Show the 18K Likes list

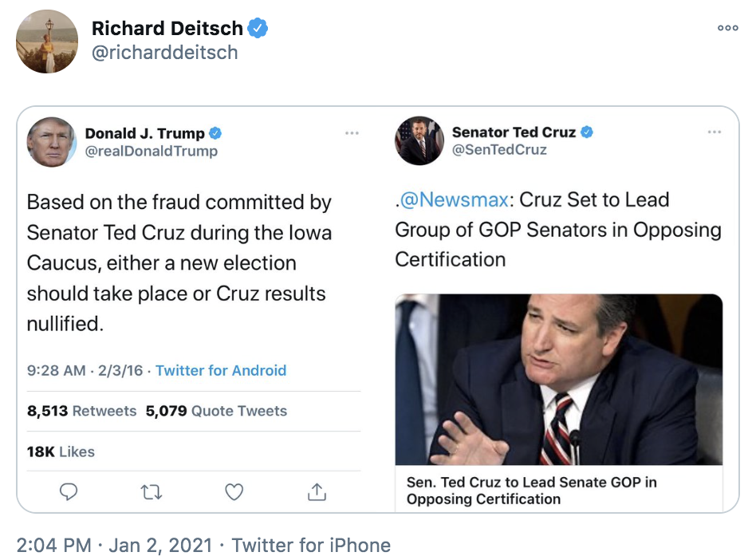click(61, 452)
